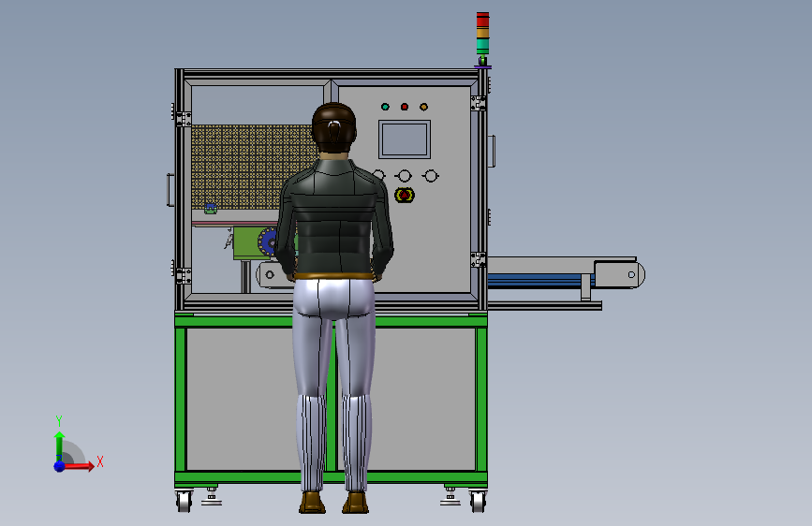Select the amber segment of the signal tower light
Screen dimensions: 812x526
[x=482, y=33]
